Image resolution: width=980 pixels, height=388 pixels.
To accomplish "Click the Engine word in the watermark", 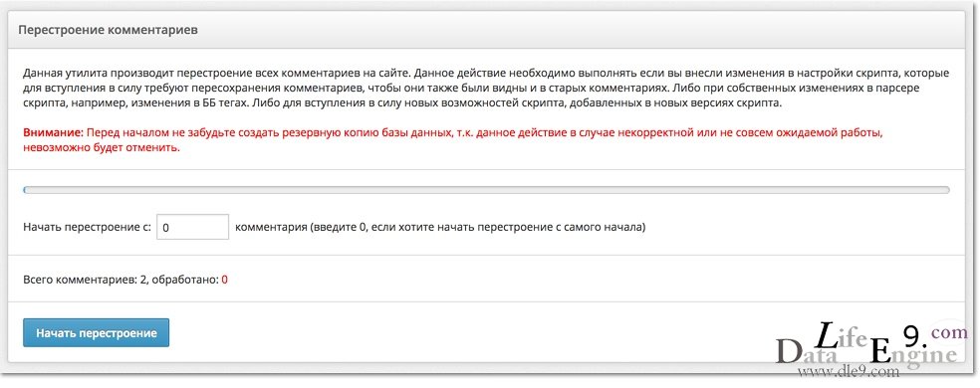I will (x=913, y=354).
